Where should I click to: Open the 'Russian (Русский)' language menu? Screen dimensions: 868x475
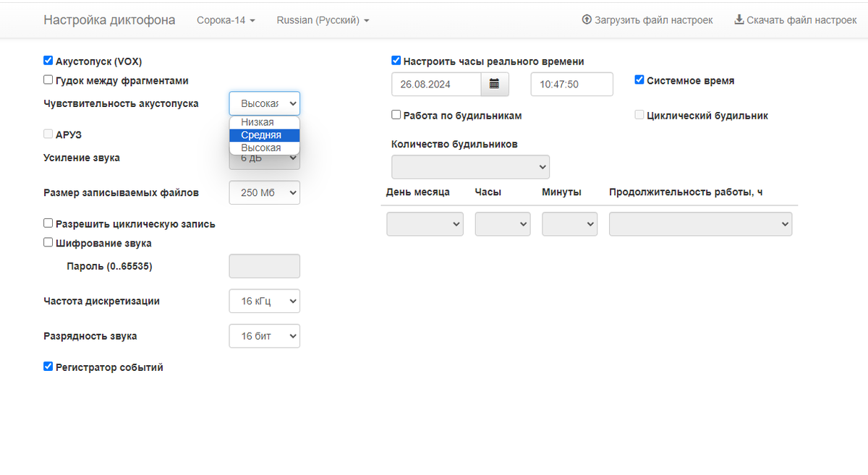(x=323, y=20)
